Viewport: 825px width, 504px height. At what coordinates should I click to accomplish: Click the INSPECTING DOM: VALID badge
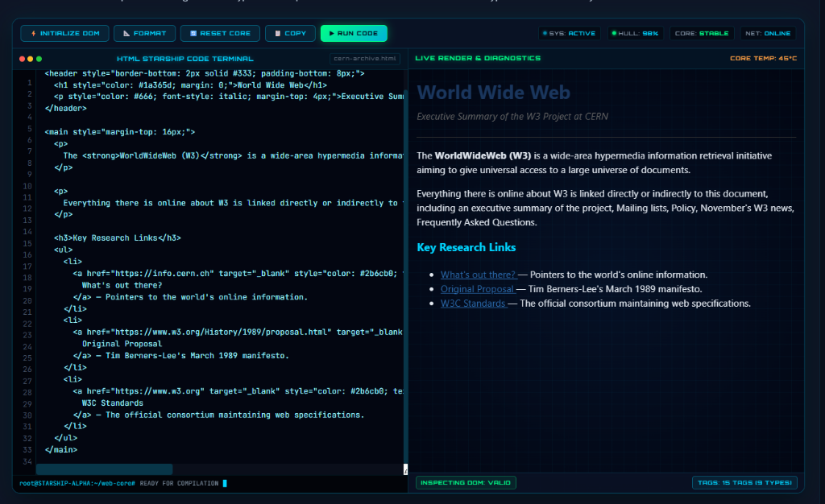click(466, 482)
